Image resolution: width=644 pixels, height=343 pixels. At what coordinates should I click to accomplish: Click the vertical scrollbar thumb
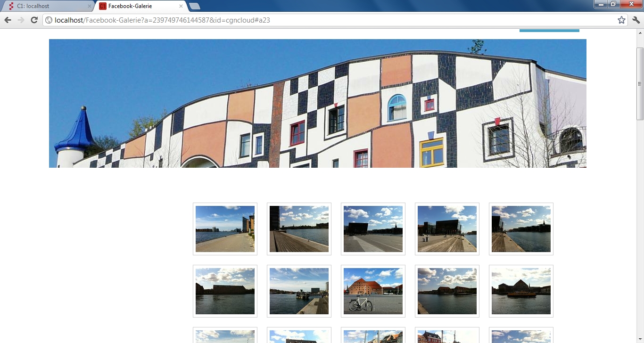point(640,83)
